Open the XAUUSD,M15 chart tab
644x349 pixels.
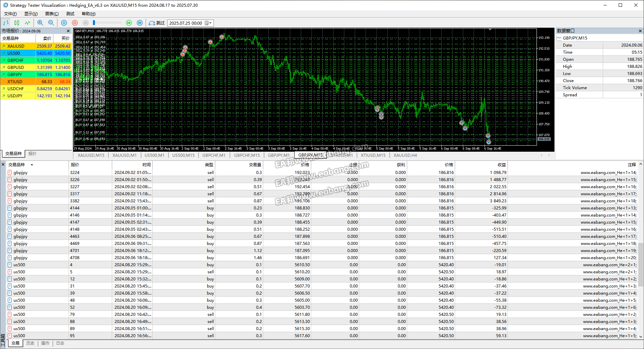pos(91,155)
